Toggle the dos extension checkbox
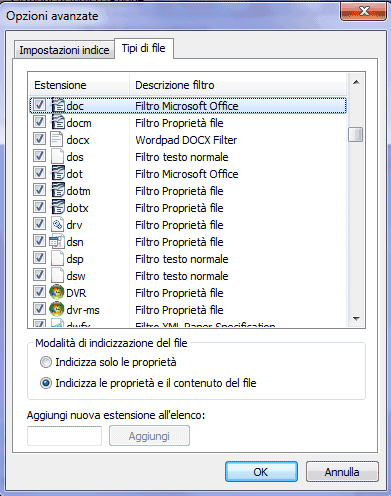 39,156
